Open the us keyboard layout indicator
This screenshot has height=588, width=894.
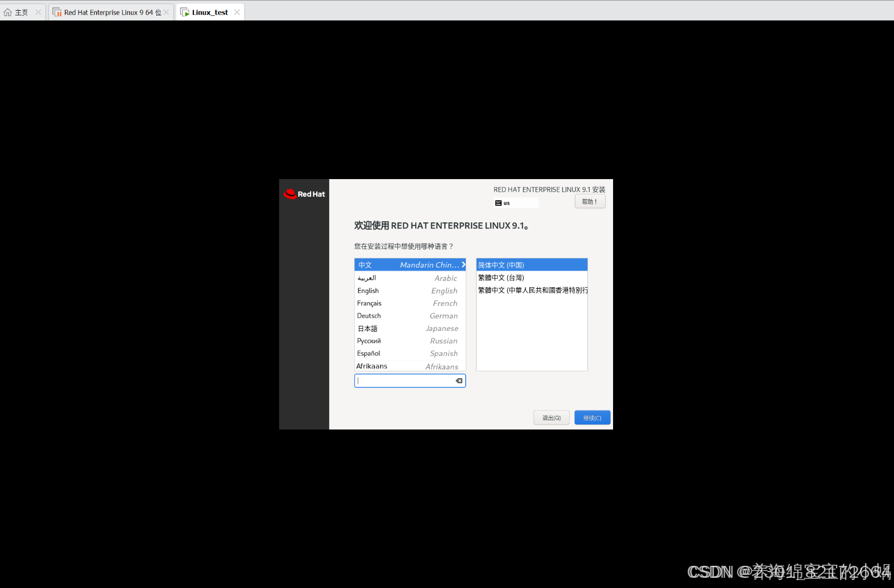516,203
